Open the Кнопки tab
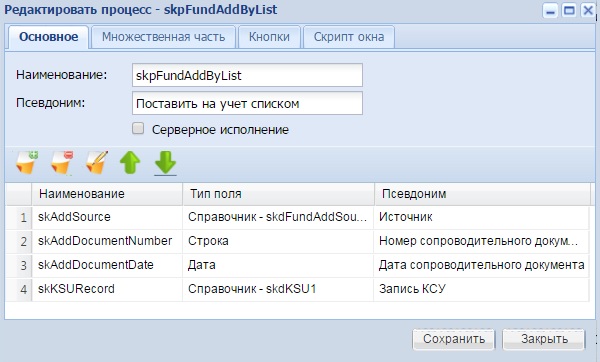Viewport: 600px width, 362px height. tap(269, 37)
